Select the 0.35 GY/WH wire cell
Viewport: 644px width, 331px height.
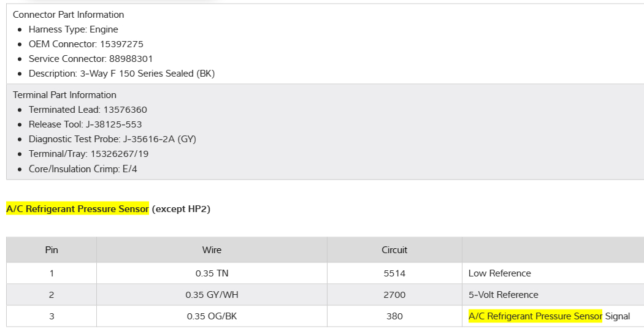[x=212, y=295]
